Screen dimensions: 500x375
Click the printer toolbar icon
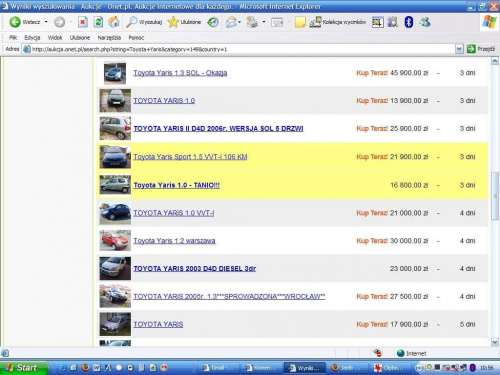click(252, 22)
